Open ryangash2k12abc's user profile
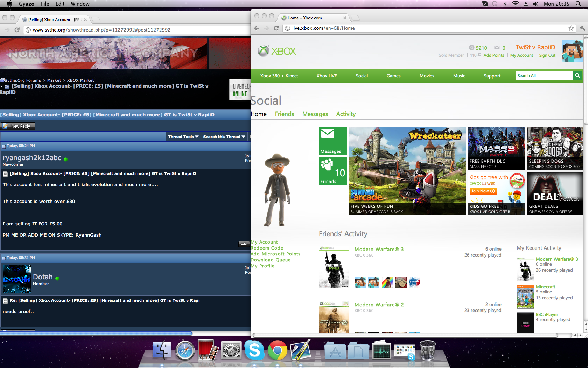The height and width of the screenshot is (368, 588). click(x=32, y=158)
